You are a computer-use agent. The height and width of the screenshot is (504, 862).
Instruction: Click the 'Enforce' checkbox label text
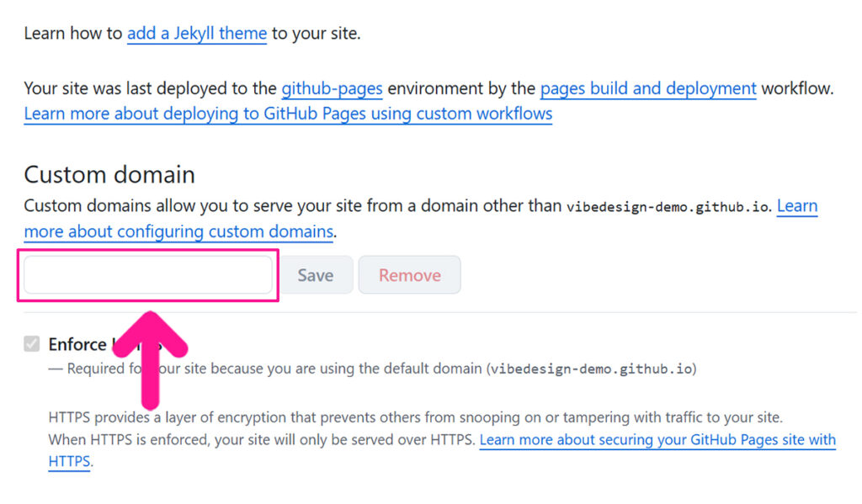[x=77, y=344]
